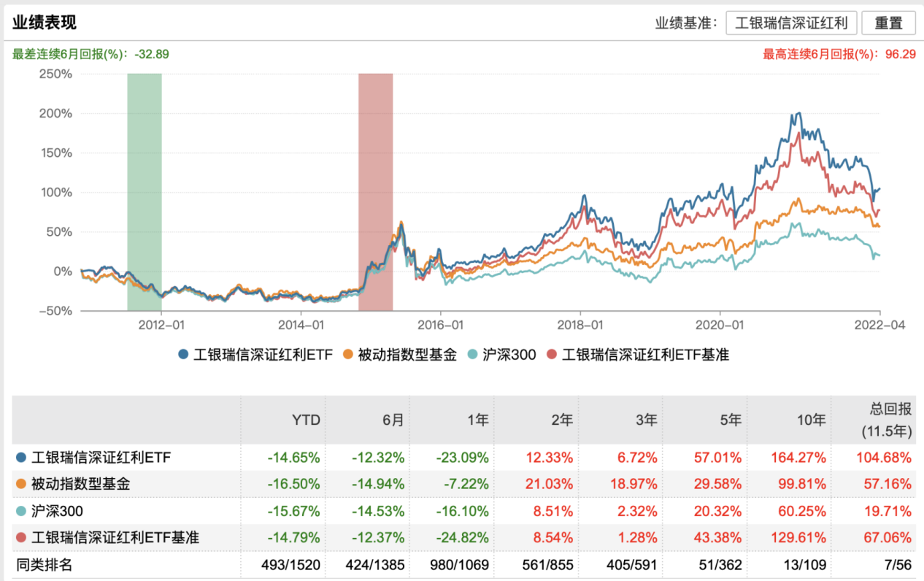Viewport: 924px width, 581px height.
Task: Click teal dot beside 沪深300 table row
Action: 20,511
